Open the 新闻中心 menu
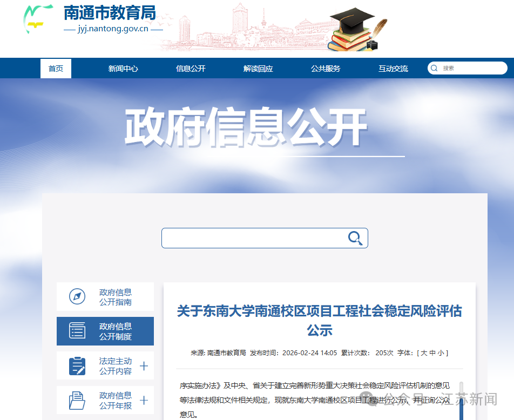Screen dimensions: 514x420 tap(123, 67)
